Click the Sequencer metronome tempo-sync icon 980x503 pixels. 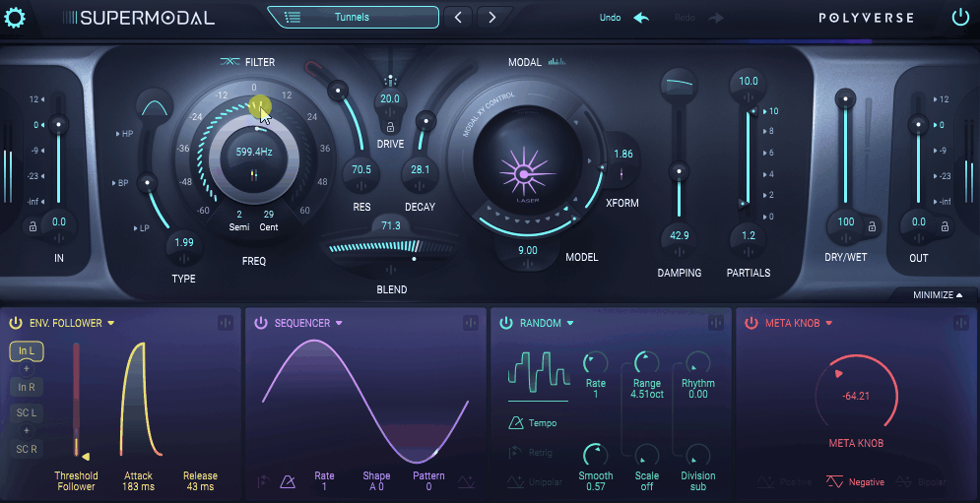(288, 481)
